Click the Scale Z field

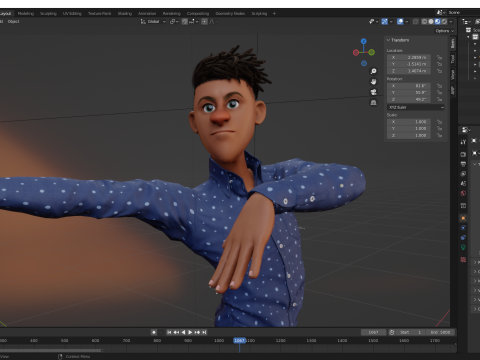point(409,135)
